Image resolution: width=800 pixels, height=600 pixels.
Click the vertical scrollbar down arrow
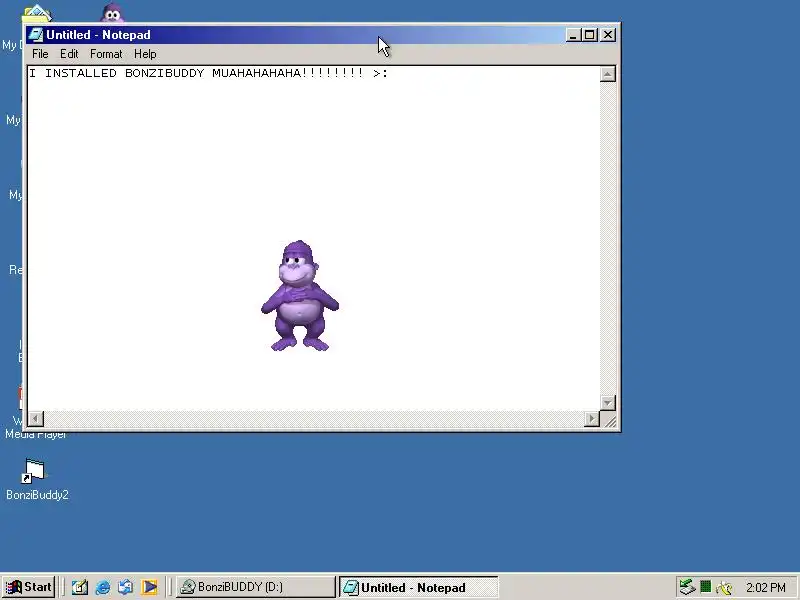pos(607,403)
